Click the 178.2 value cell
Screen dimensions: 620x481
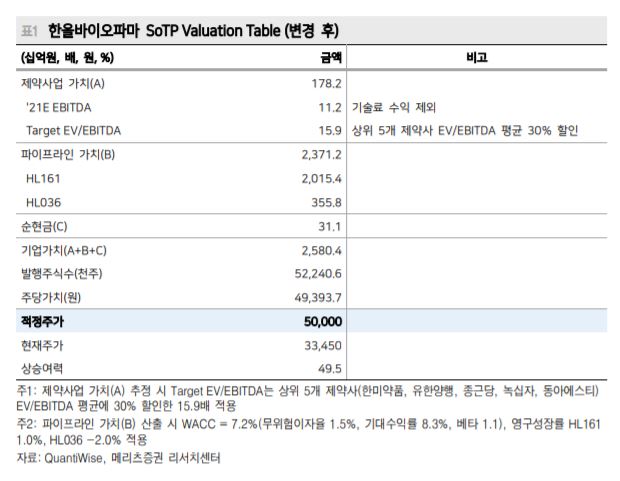click(x=326, y=84)
